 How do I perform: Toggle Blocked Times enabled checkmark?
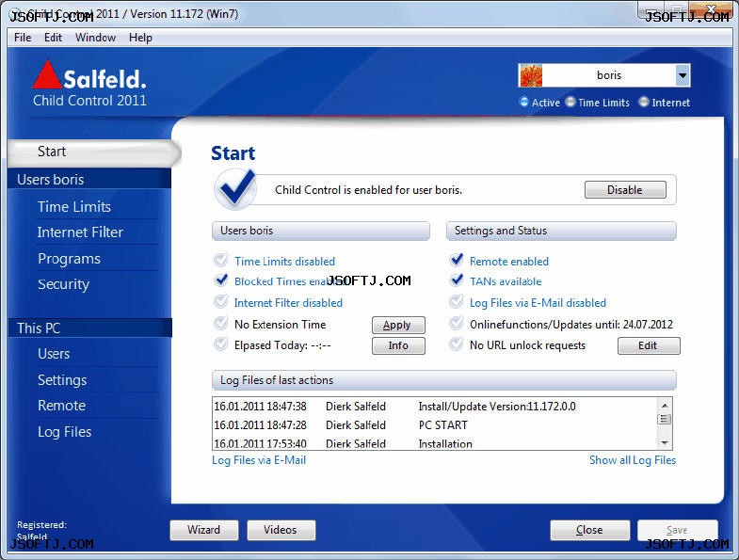[220, 280]
